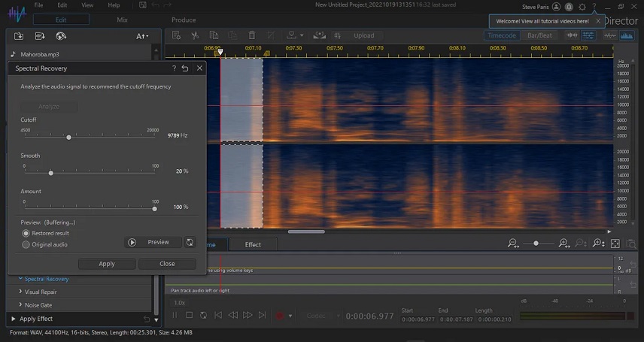
Task: Reset Spectral Recovery settings with undo icon
Action: click(185, 68)
